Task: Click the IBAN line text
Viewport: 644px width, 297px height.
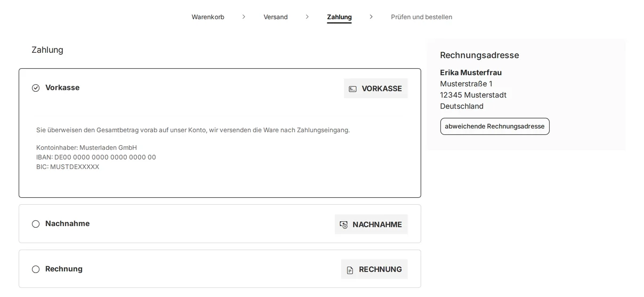Action: click(96, 157)
